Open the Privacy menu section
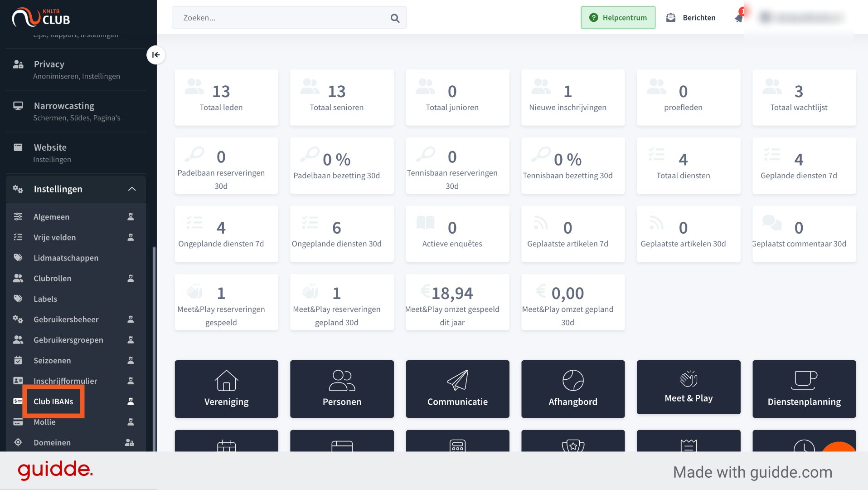 tap(76, 70)
